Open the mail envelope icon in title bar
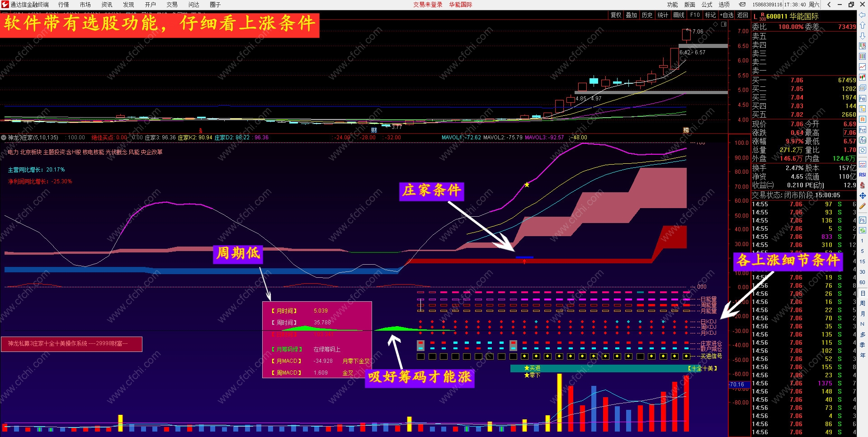 [742, 5]
